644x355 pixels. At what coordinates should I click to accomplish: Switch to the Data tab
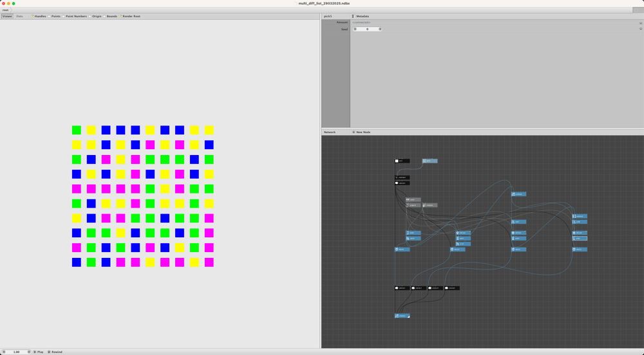19,16
